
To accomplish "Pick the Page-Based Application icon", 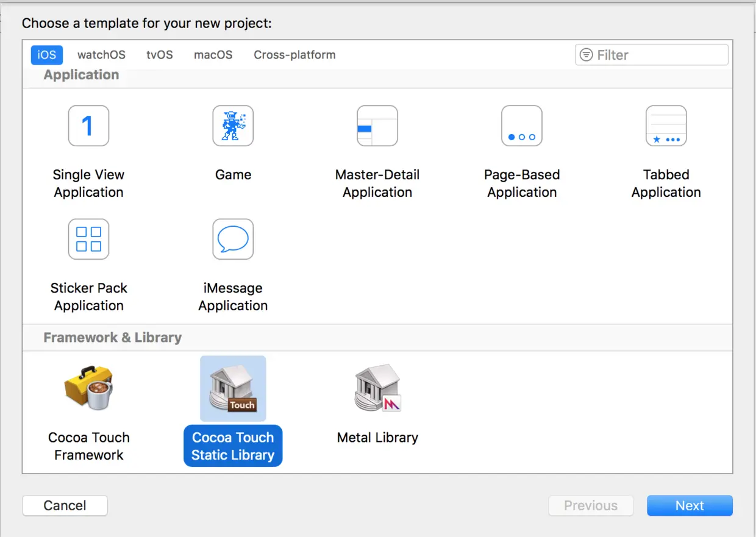I will tap(522, 126).
